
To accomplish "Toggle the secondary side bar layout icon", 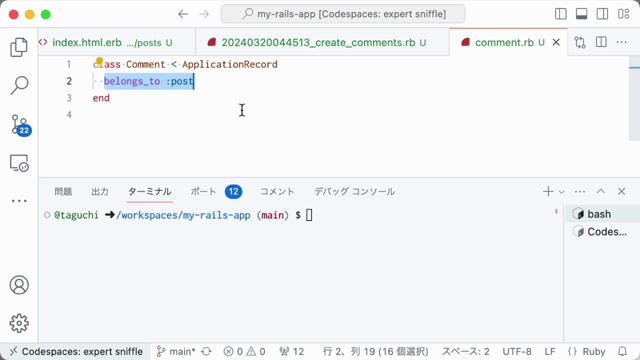I will [x=602, y=14].
